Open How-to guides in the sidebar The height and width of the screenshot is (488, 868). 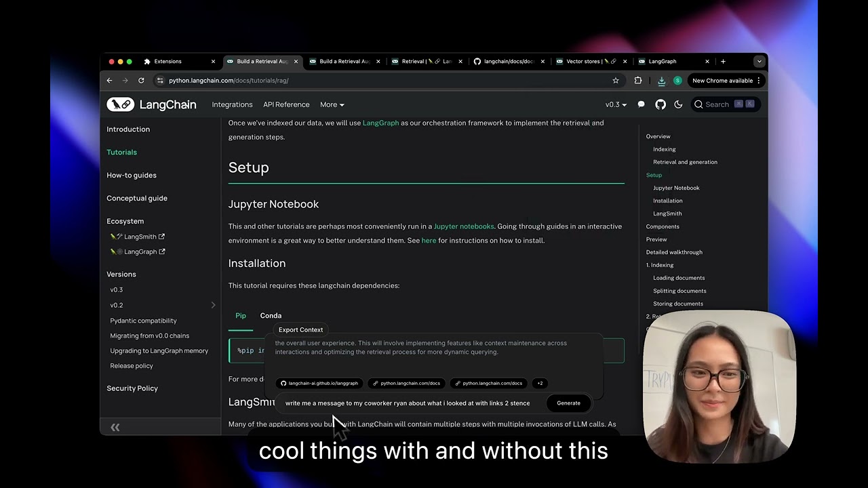pos(132,175)
